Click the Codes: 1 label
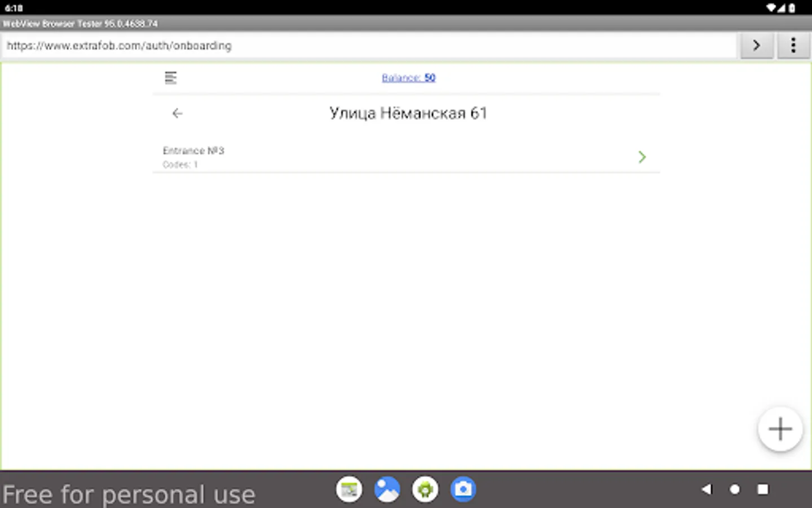This screenshot has width=812, height=508. pyautogui.click(x=180, y=165)
